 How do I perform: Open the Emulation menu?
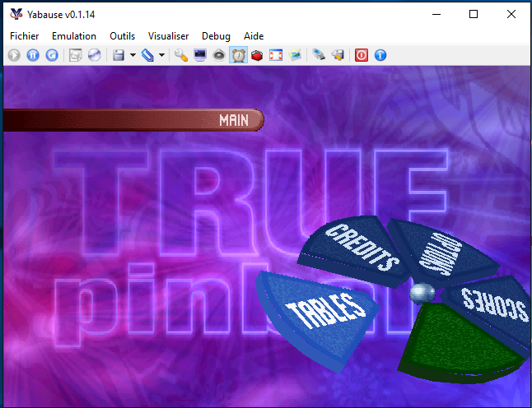pos(74,36)
